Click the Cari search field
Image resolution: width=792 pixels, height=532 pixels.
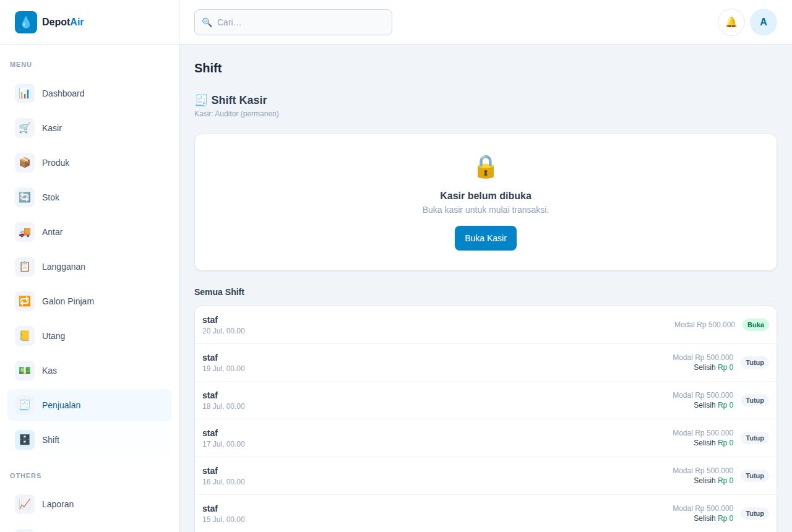pyautogui.click(x=293, y=22)
